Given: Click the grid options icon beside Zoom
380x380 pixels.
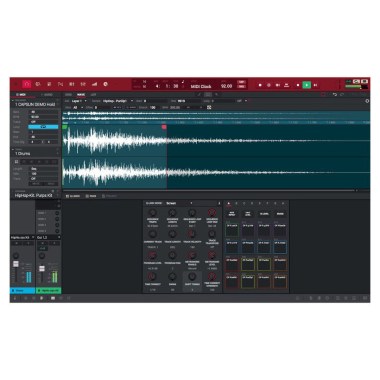Looking at the screenshot, I should tap(209, 107).
